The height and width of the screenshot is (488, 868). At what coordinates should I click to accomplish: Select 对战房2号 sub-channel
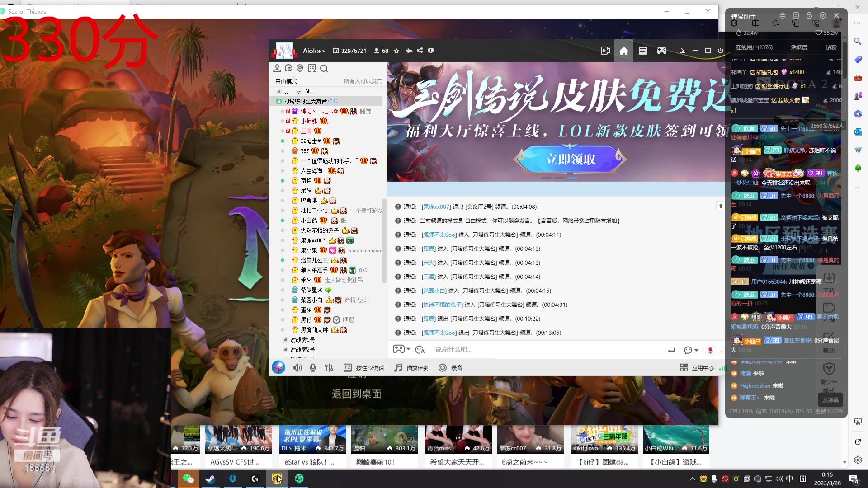(302, 350)
